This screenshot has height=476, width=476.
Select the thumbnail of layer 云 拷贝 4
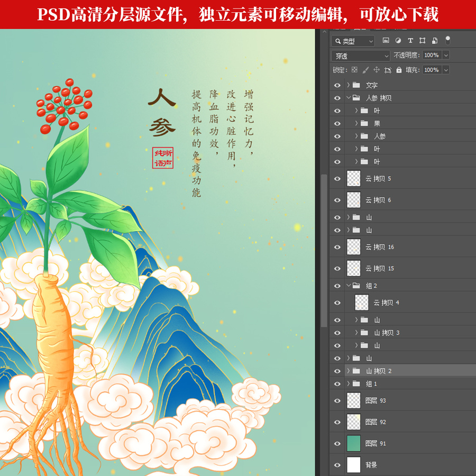pos(362,303)
